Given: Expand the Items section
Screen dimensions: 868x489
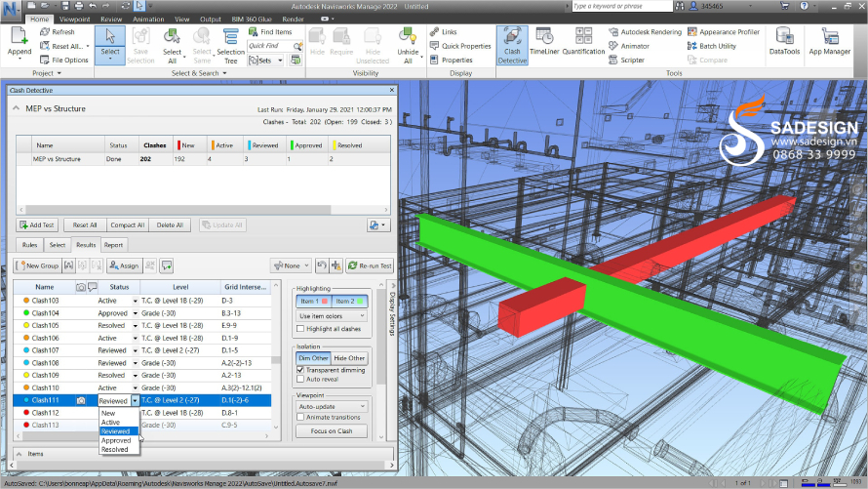Looking at the screenshot, I should point(20,454).
